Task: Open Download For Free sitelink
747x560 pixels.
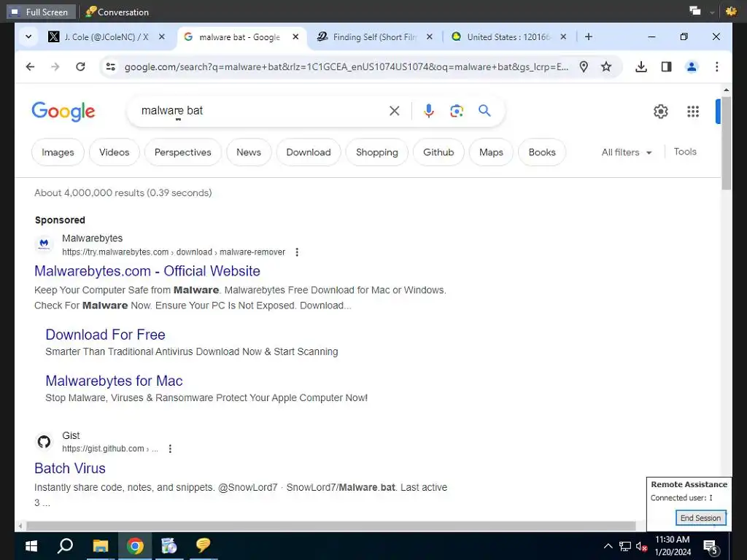Action: click(105, 335)
